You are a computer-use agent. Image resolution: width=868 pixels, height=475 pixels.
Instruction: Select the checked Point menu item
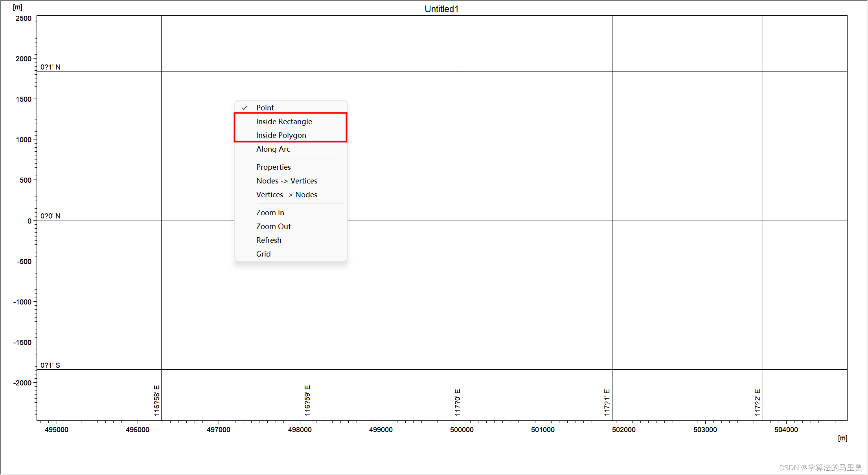(x=265, y=108)
